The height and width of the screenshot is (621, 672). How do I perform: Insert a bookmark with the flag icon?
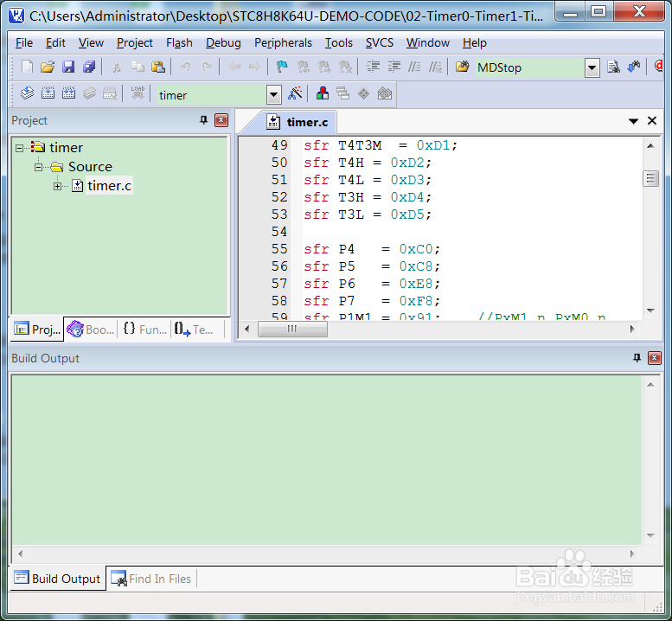[282, 67]
